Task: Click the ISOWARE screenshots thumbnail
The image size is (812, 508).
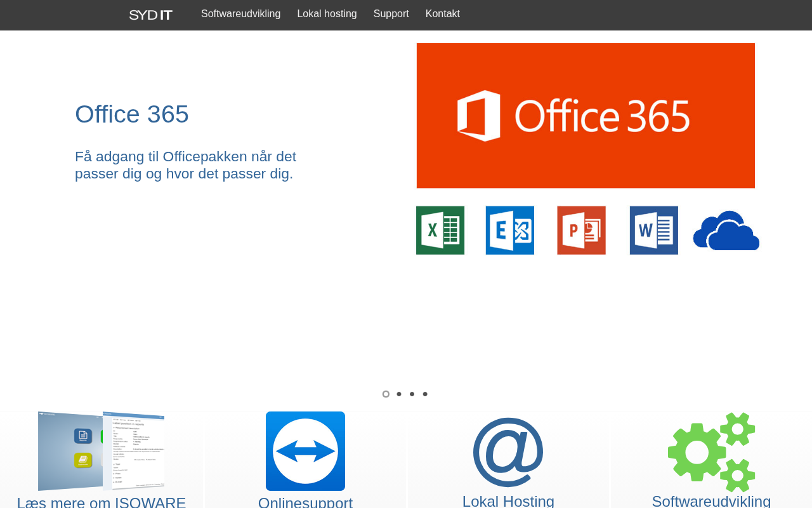Action: (x=101, y=451)
